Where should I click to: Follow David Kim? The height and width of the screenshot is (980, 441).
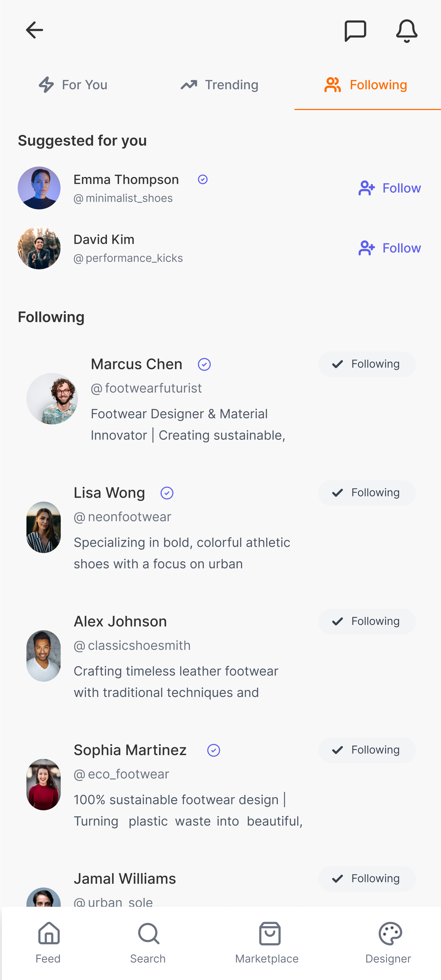(x=389, y=248)
